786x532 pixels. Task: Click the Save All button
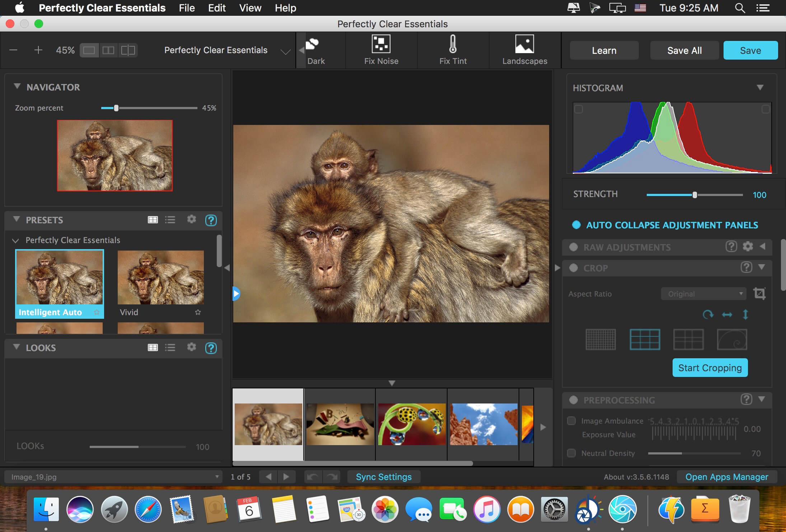click(684, 51)
